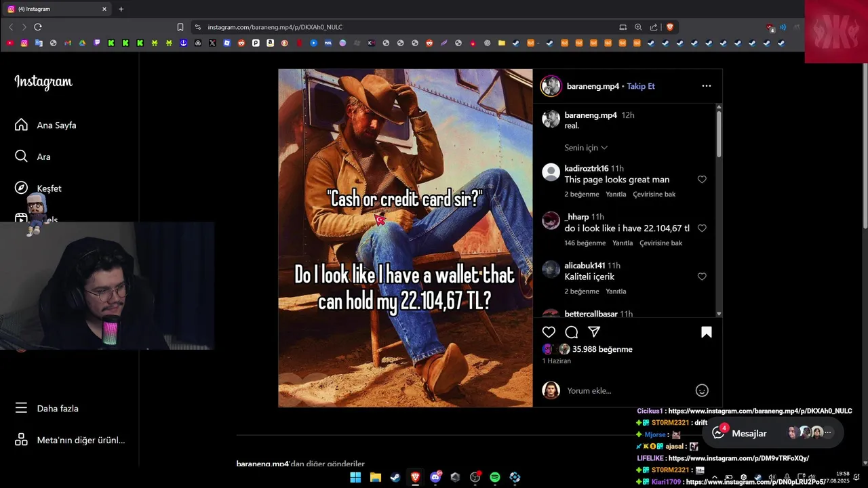Image resolution: width=868 pixels, height=488 pixels.
Task: View the '146 beğenme' likes on _hharp's comment
Action: pos(585,243)
